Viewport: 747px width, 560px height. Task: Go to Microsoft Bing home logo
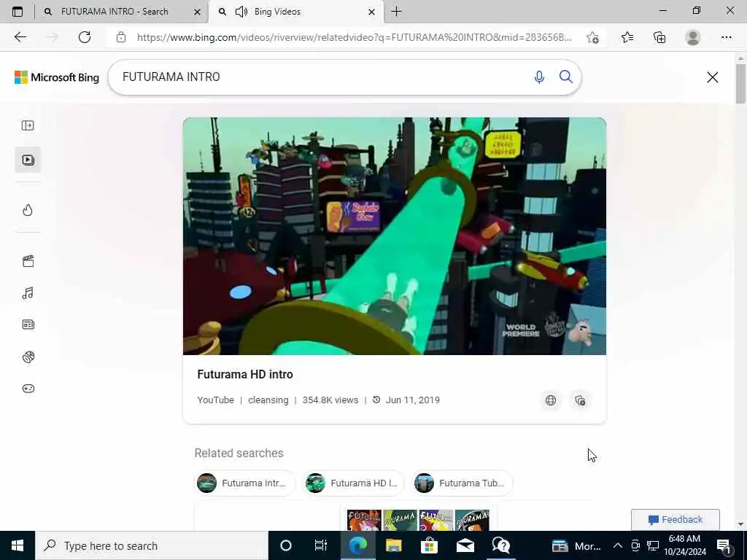(x=57, y=77)
